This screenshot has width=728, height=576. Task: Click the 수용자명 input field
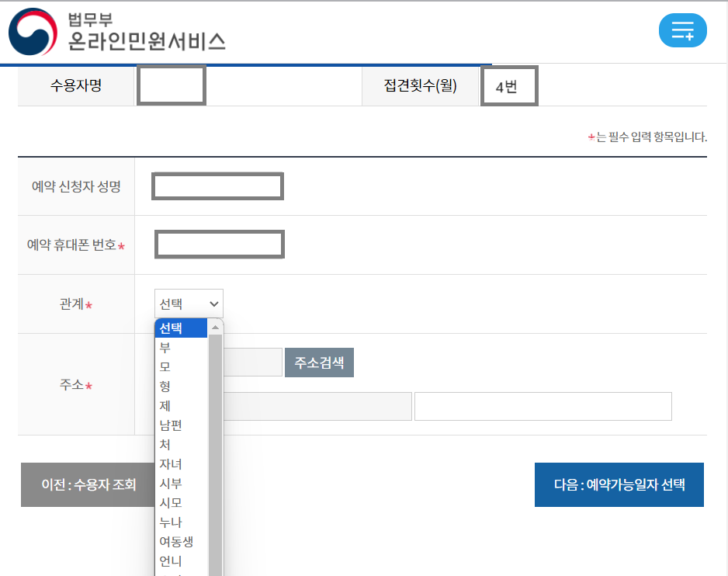[171, 85]
